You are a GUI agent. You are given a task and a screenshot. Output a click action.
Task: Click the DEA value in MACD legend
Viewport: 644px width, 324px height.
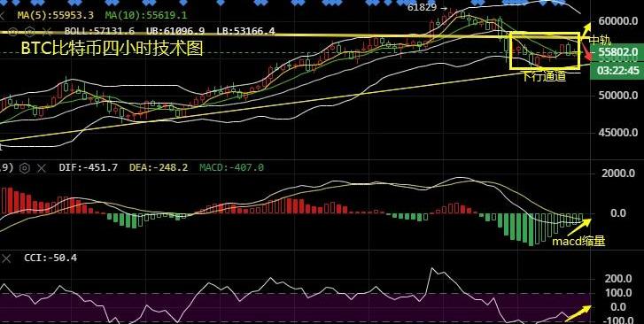coord(159,167)
